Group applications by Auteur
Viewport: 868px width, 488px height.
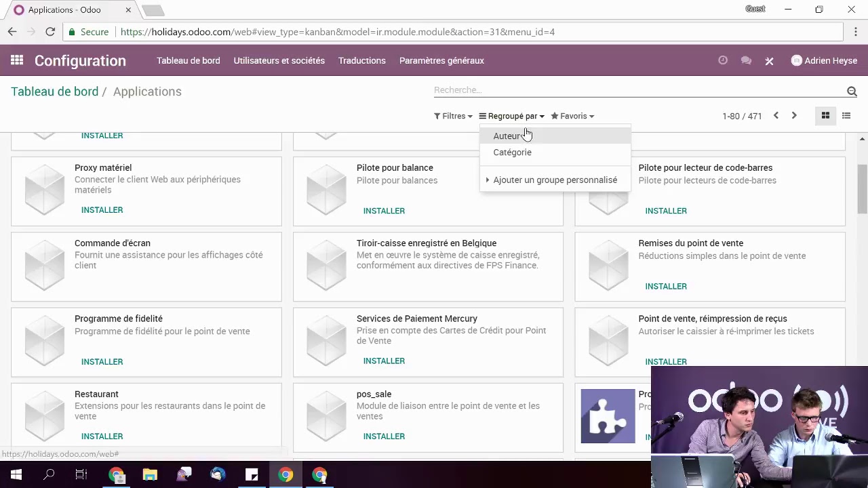(x=555, y=136)
